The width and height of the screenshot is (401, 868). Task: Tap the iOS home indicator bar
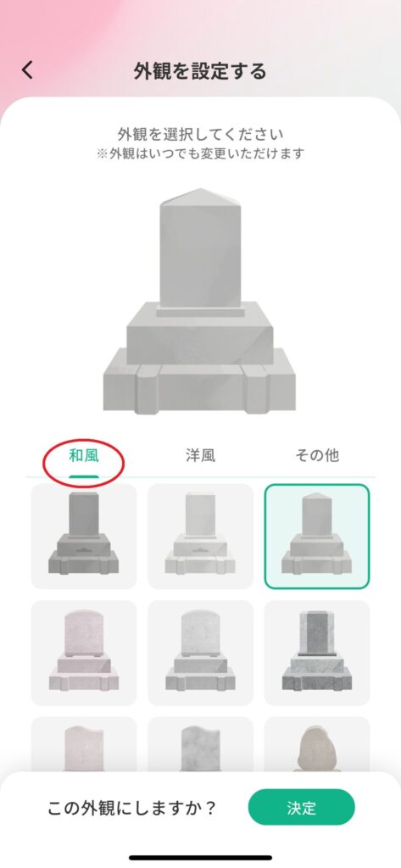[200, 858]
